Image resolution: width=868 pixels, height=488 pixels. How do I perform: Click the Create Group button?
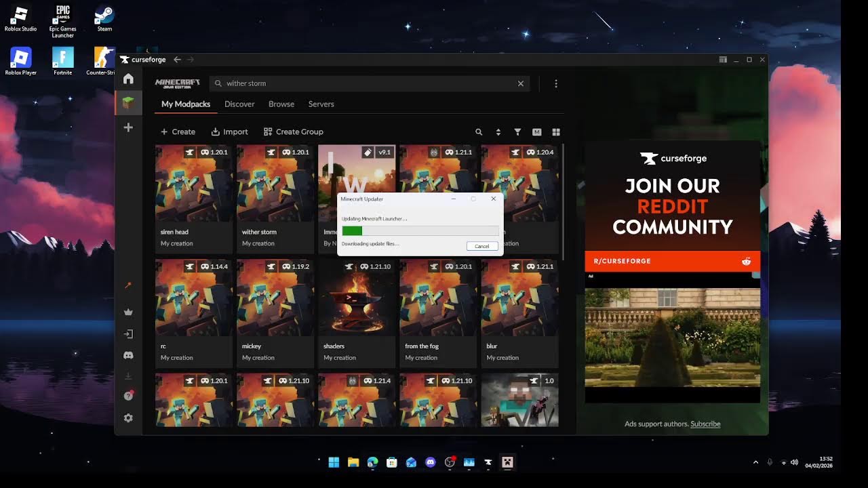[294, 132]
